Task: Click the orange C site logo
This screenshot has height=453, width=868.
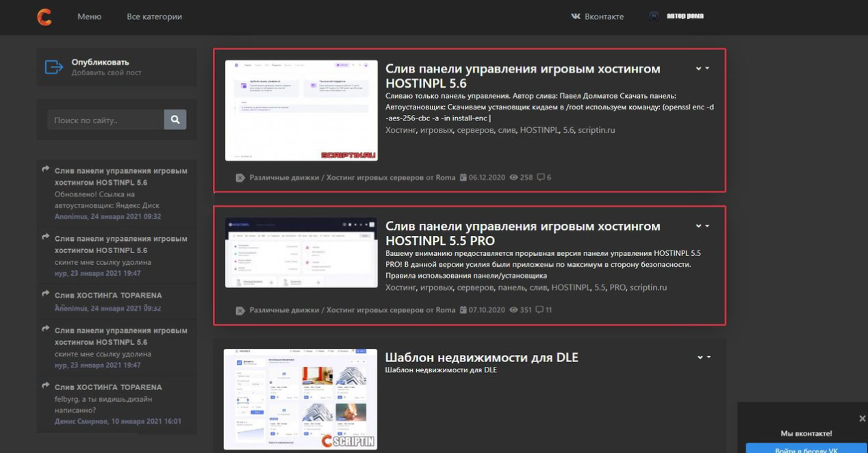Action: 44,16
